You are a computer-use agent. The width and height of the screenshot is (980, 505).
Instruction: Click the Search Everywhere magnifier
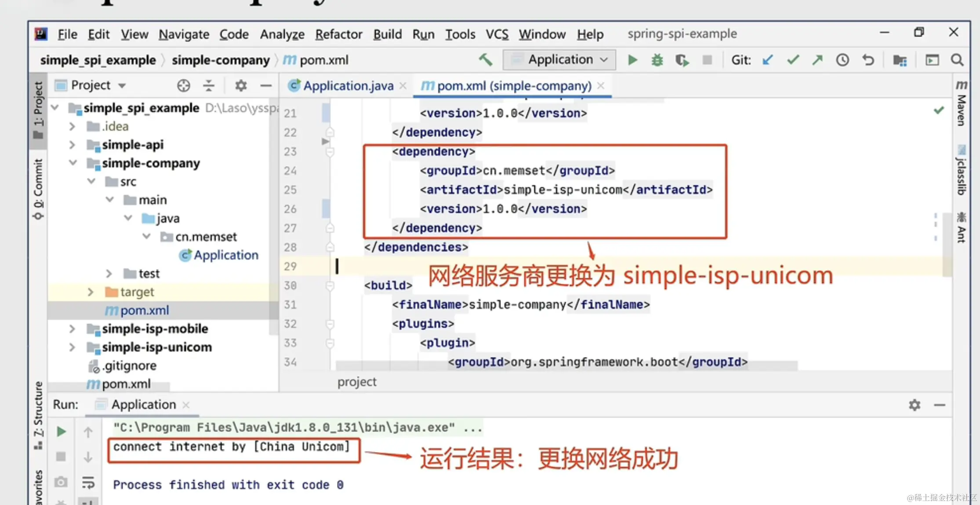click(x=957, y=60)
